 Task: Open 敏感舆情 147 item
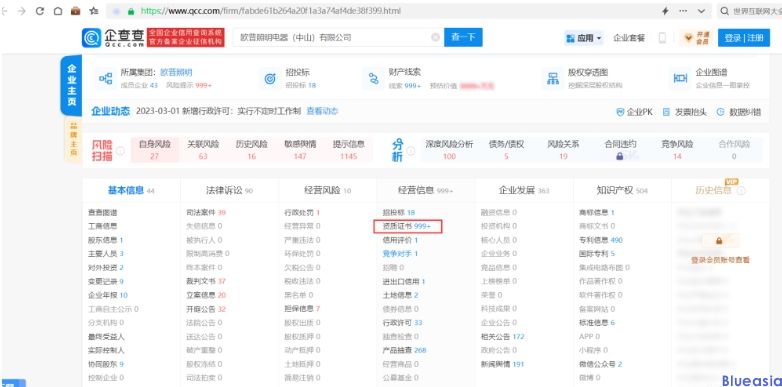(300, 150)
